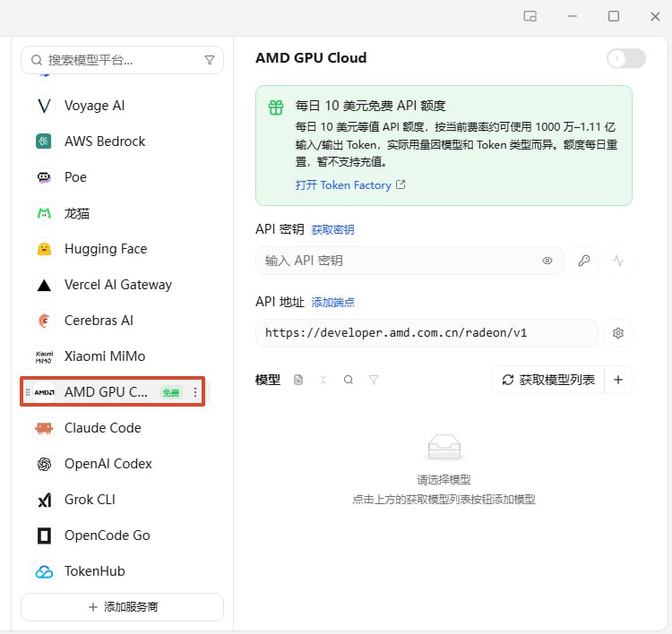Click the Xiaomi MiMo logo icon
Image resolution: width=672 pixels, height=634 pixels.
[44, 356]
